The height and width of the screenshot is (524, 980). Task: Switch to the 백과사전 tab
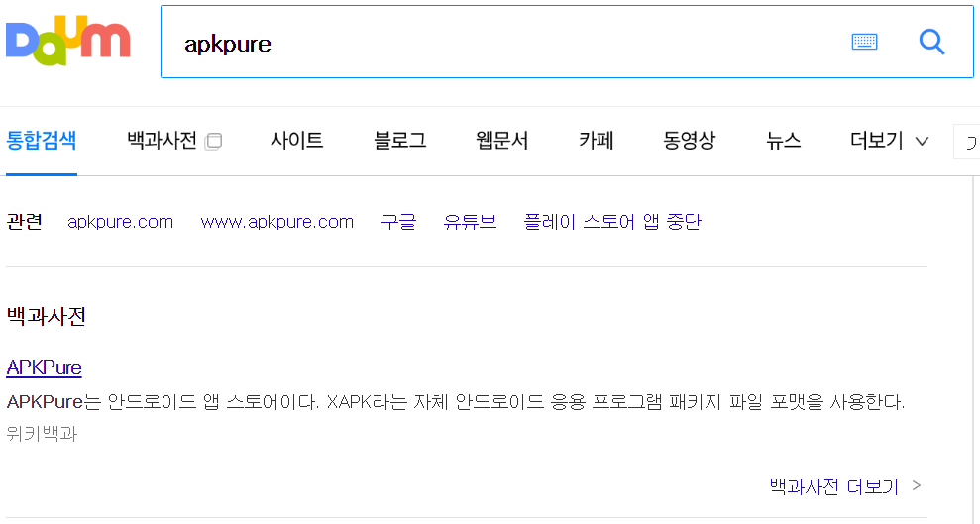tap(162, 140)
